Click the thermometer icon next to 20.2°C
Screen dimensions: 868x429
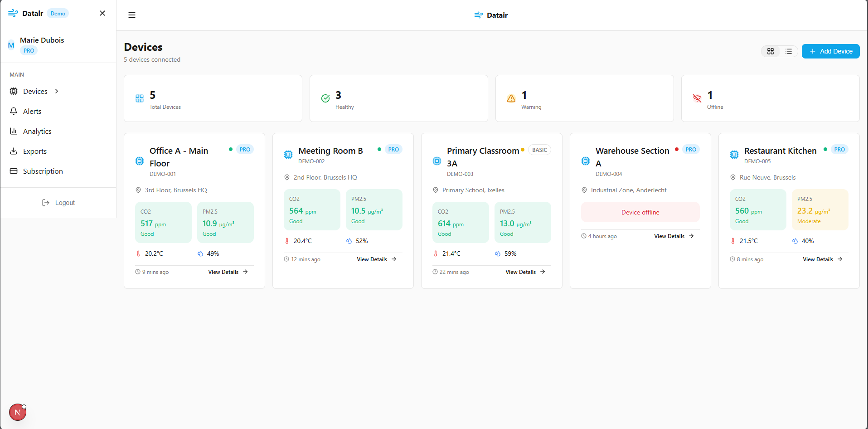click(x=138, y=253)
